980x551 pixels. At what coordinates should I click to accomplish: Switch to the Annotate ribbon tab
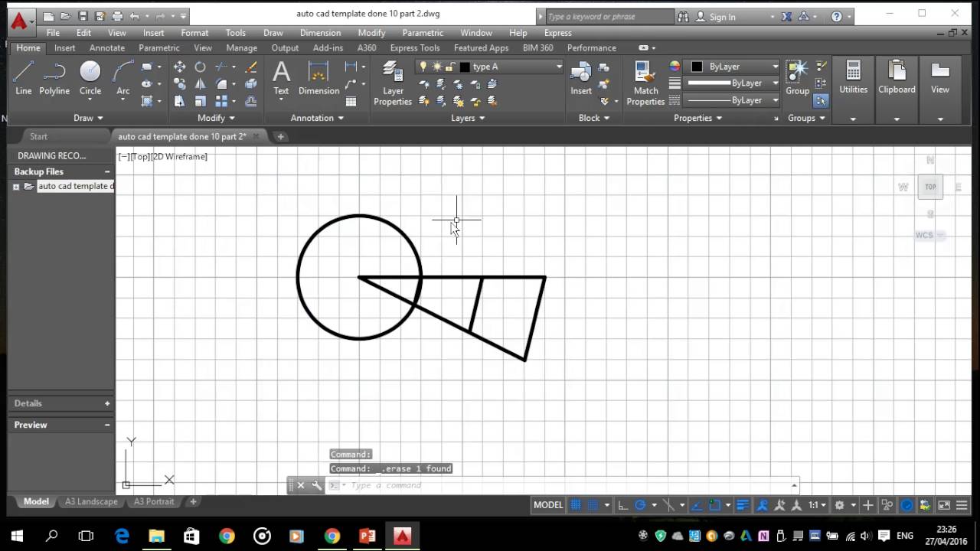[x=107, y=47]
